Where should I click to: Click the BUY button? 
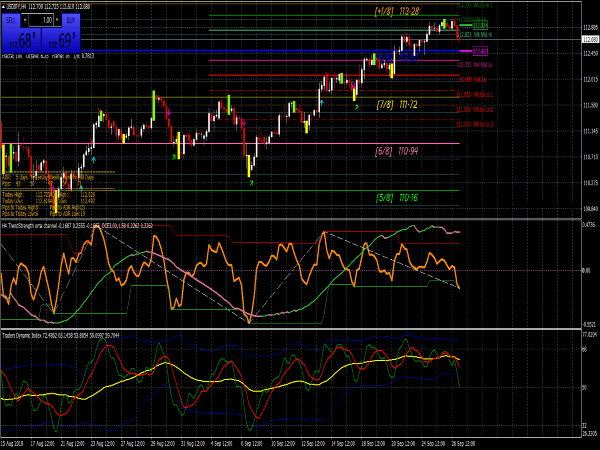[71, 20]
